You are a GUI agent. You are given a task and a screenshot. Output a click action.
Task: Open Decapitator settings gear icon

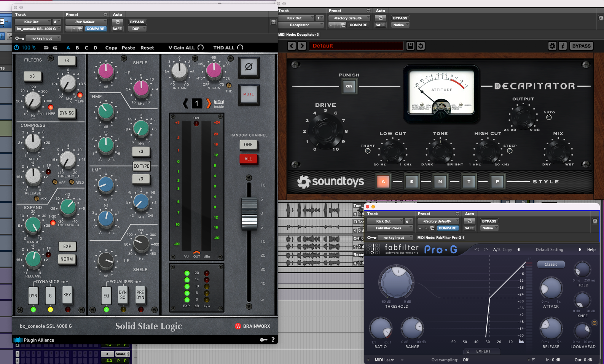tap(552, 46)
